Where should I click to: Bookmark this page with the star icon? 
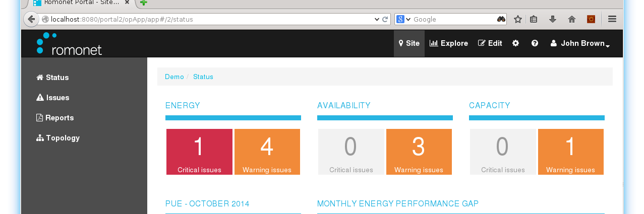point(517,19)
